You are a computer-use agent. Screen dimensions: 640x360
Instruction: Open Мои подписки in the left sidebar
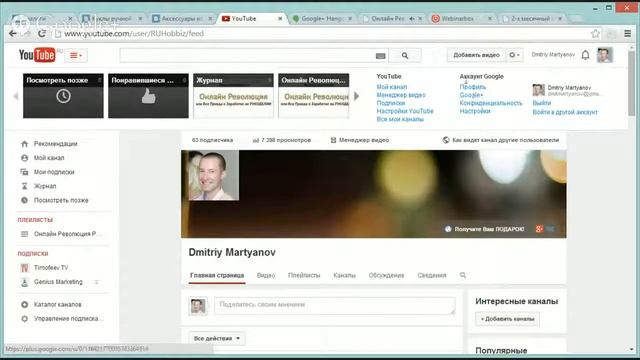point(54,172)
